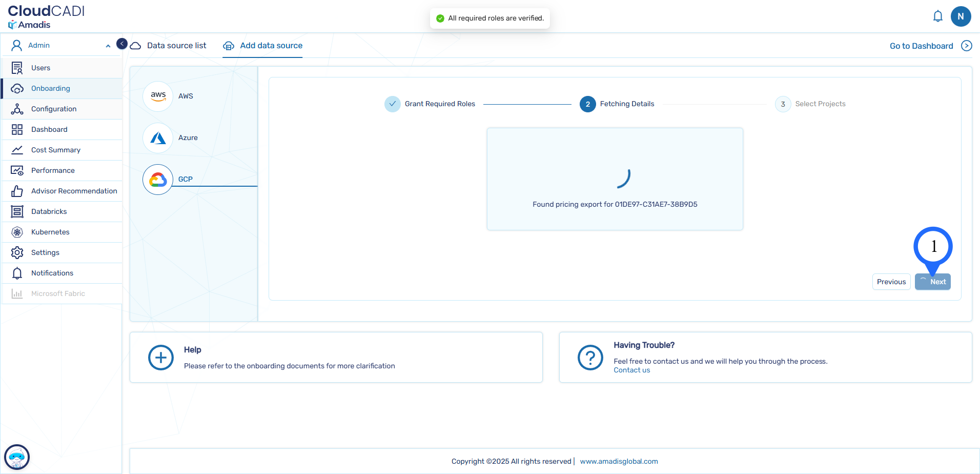This screenshot has width=980, height=474.
Task: Collapse the Admin sidebar section
Action: pos(108,46)
